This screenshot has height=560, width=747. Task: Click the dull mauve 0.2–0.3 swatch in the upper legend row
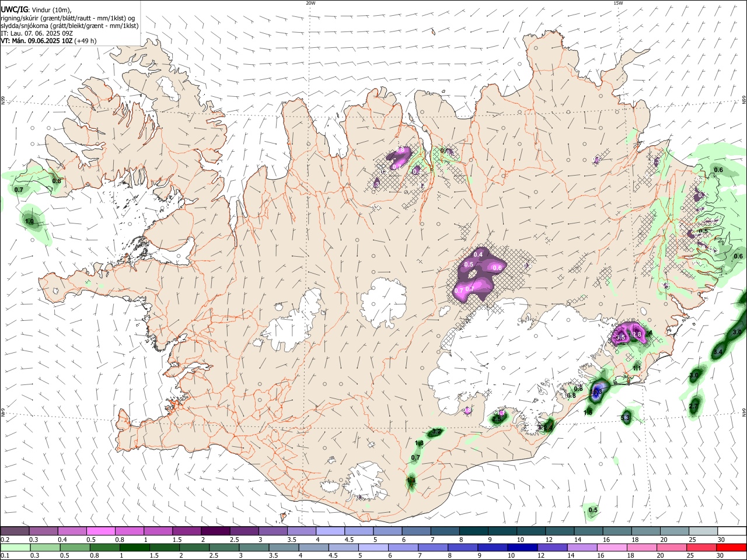pyautogui.click(x=15, y=531)
